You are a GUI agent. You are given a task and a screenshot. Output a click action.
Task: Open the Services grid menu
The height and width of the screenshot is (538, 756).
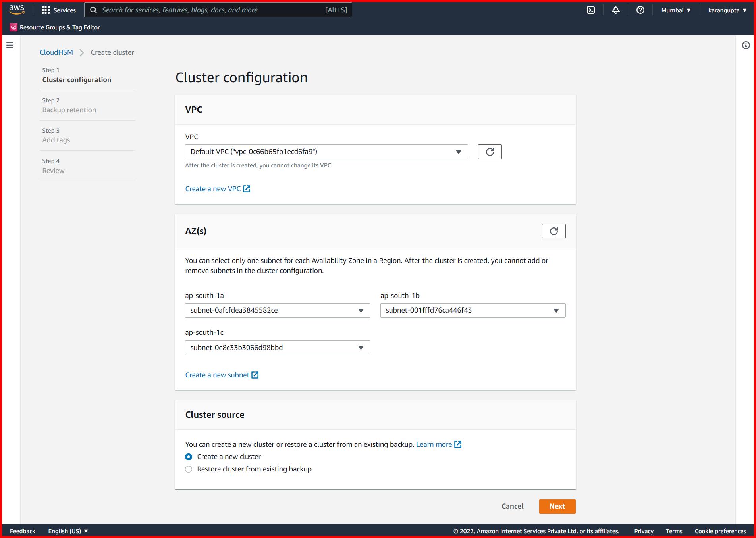click(58, 10)
